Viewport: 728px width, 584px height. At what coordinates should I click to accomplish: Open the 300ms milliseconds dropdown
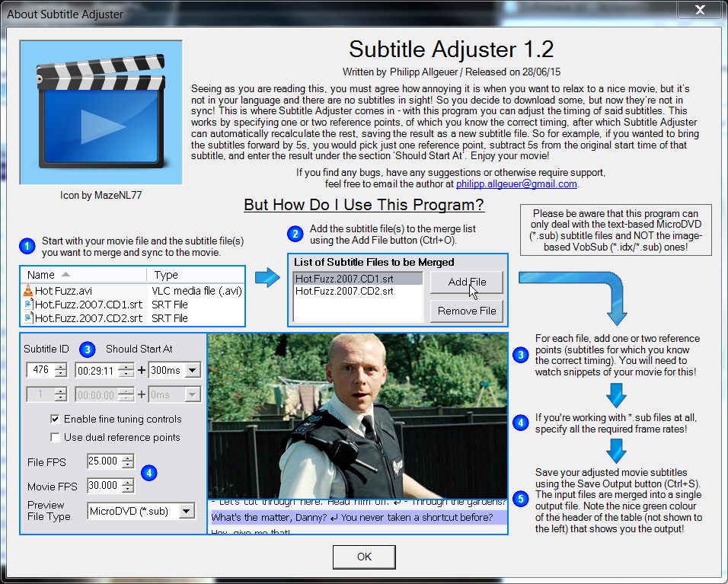click(192, 371)
